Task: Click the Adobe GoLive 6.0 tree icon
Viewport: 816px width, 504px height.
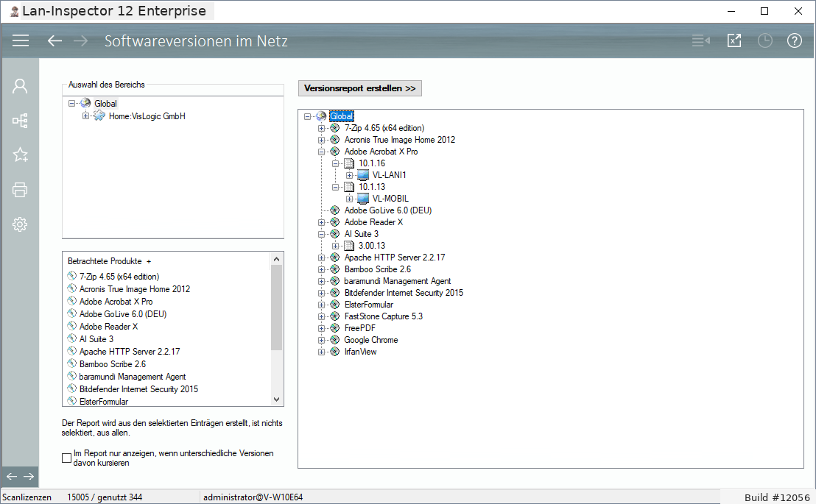Action: coord(335,210)
